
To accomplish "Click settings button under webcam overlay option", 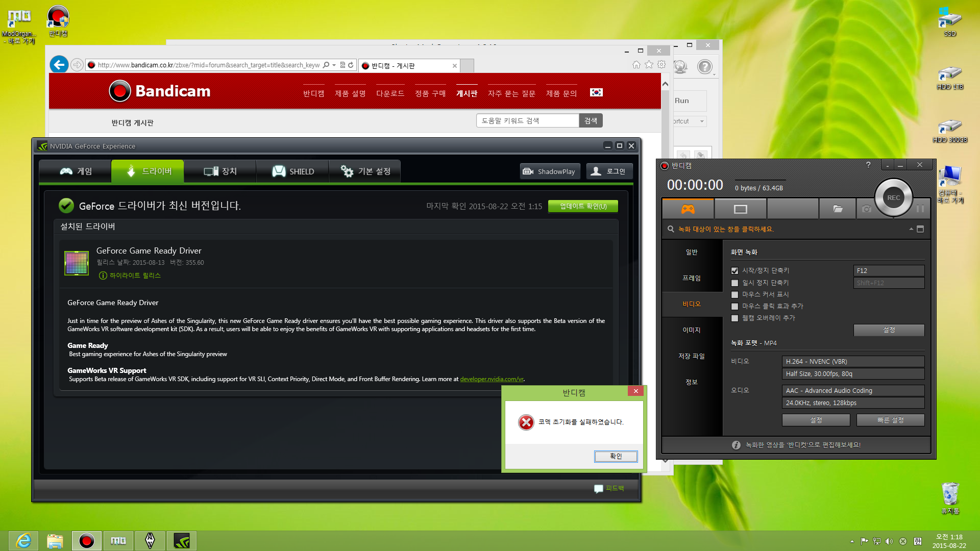I will [x=889, y=330].
